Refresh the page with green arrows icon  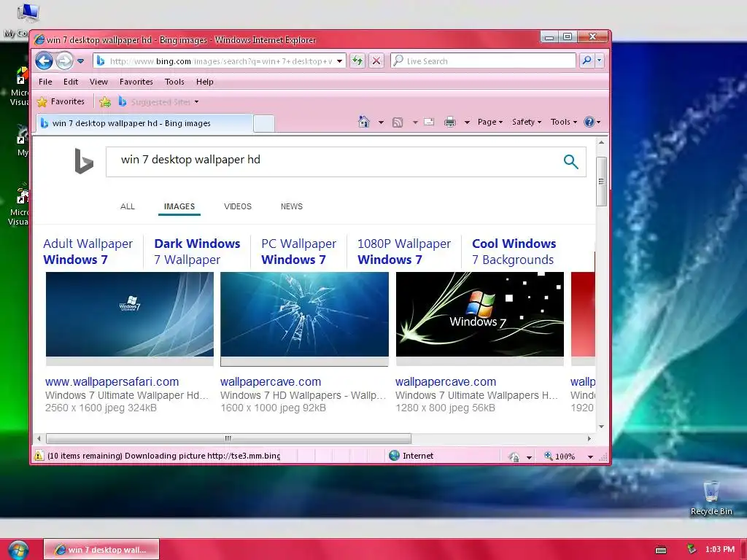pyautogui.click(x=357, y=61)
